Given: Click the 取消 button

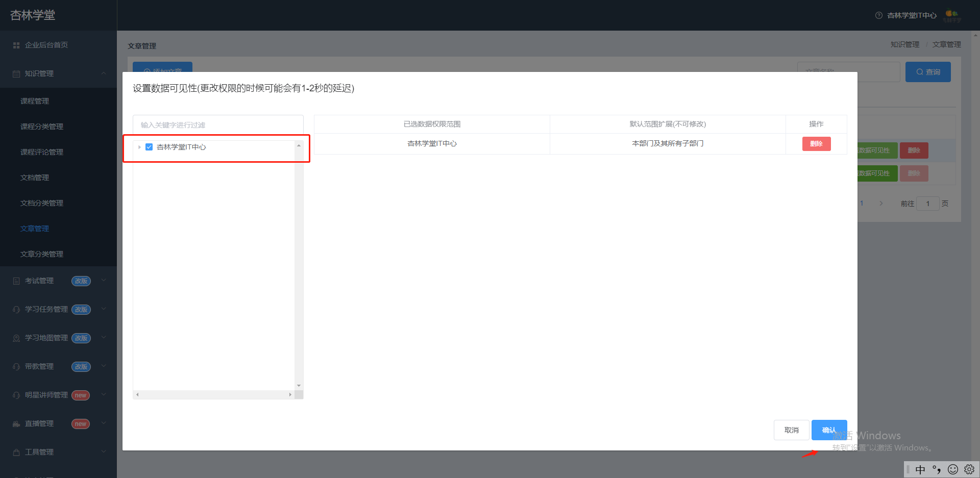Looking at the screenshot, I should tap(791, 430).
